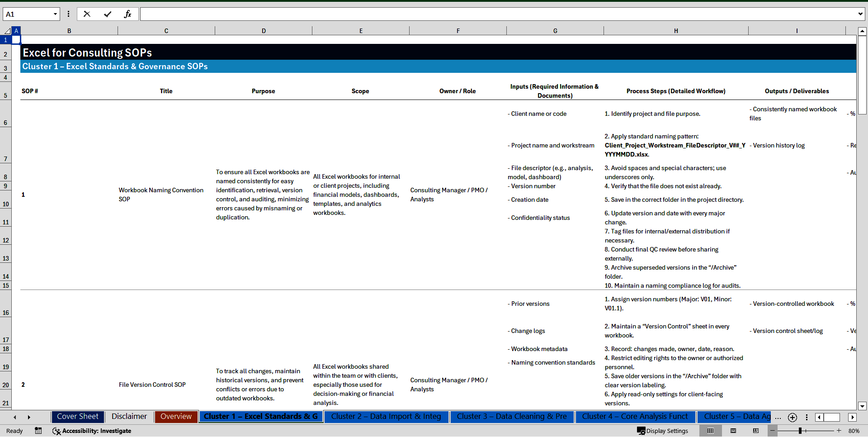Click the Cancel (X) icon in formula bar

tap(87, 14)
